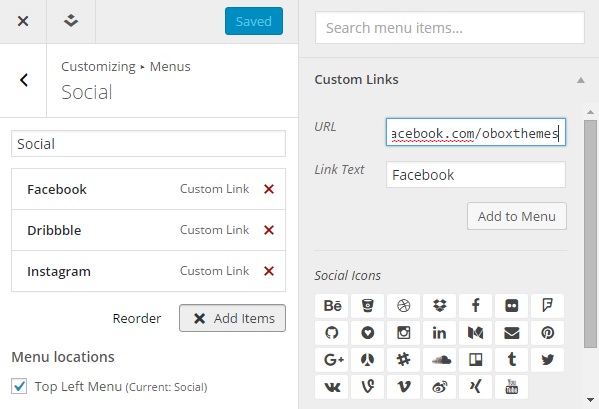
Task: Click the Reorder link
Action: pos(137,318)
